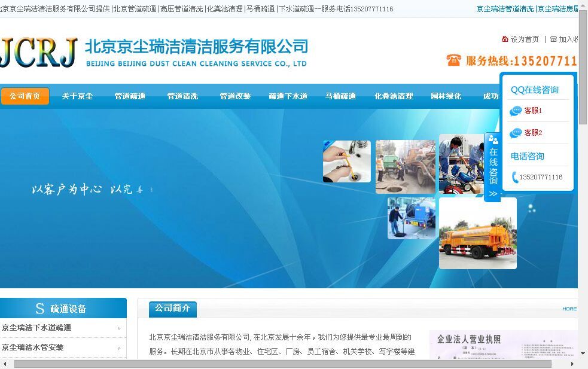
Task: Expand 京尘瑞洁水管安装 sidebar item arrow
Action: tap(119, 347)
